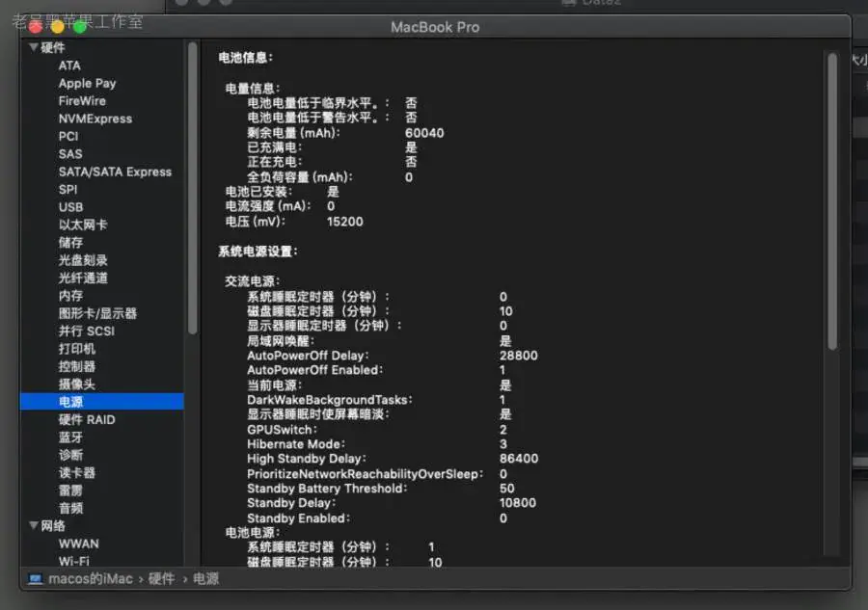The image size is (868, 610).
Task: Select the highlighted 电源 sidebar entry
Action: (102, 402)
